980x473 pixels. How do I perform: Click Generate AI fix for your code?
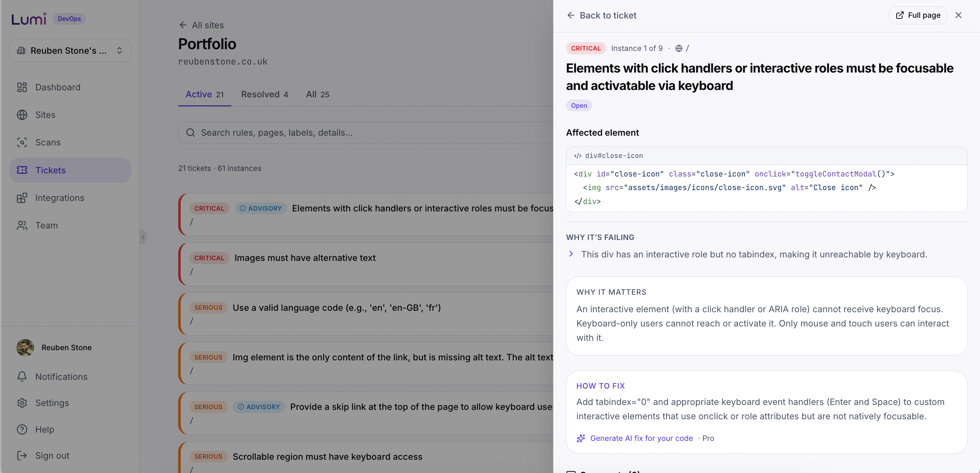641,438
